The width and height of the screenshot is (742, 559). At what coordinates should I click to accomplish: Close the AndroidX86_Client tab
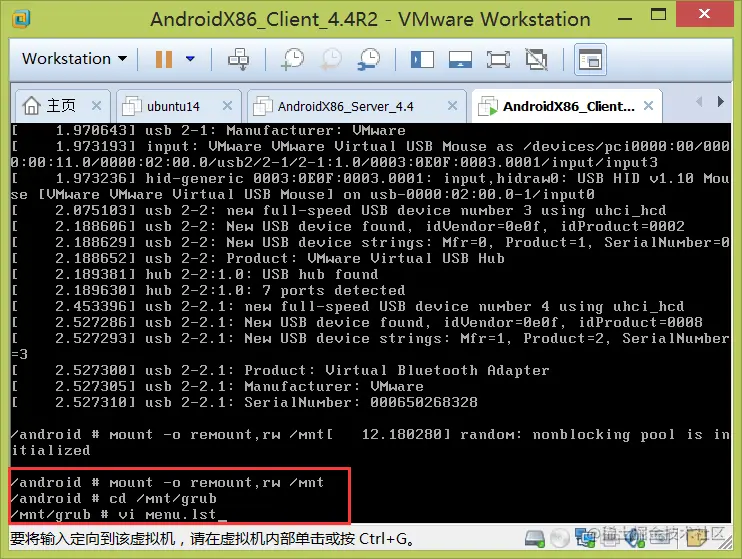[x=648, y=106]
